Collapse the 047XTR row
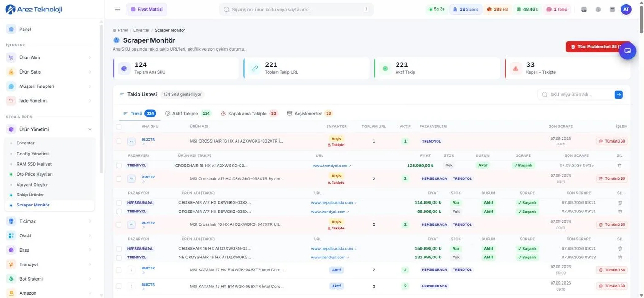Viewport: 644px width, 298px height. tap(131, 224)
